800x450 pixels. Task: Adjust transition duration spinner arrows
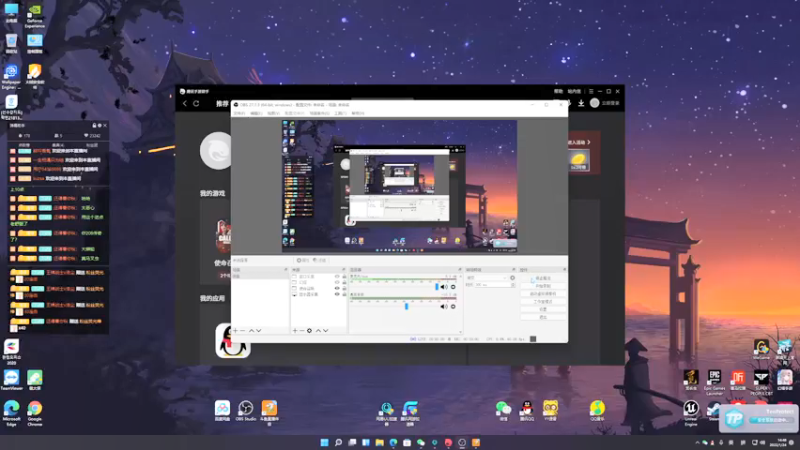pyautogui.click(x=513, y=285)
